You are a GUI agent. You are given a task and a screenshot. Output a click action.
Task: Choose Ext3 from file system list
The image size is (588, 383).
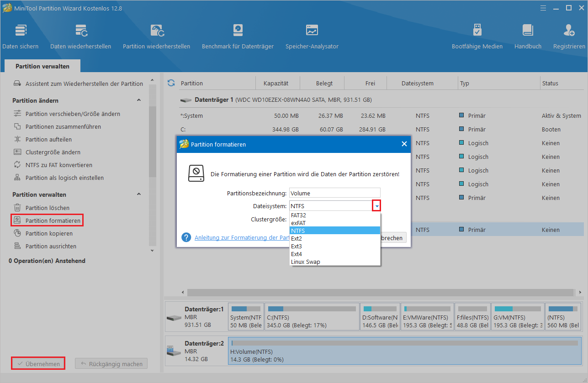(x=335, y=246)
